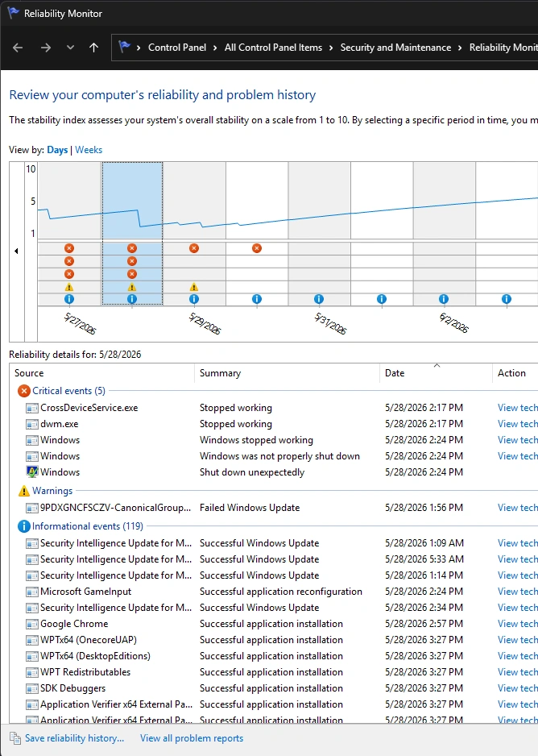The height and width of the screenshot is (756, 538).
Task: Select warning icon in 5/28/2026 column
Action: tap(132, 287)
